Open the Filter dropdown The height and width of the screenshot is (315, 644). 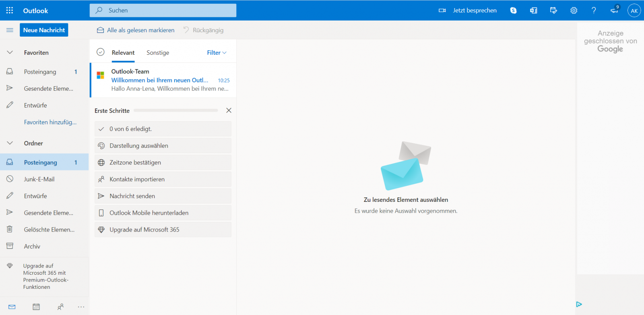(x=217, y=53)
